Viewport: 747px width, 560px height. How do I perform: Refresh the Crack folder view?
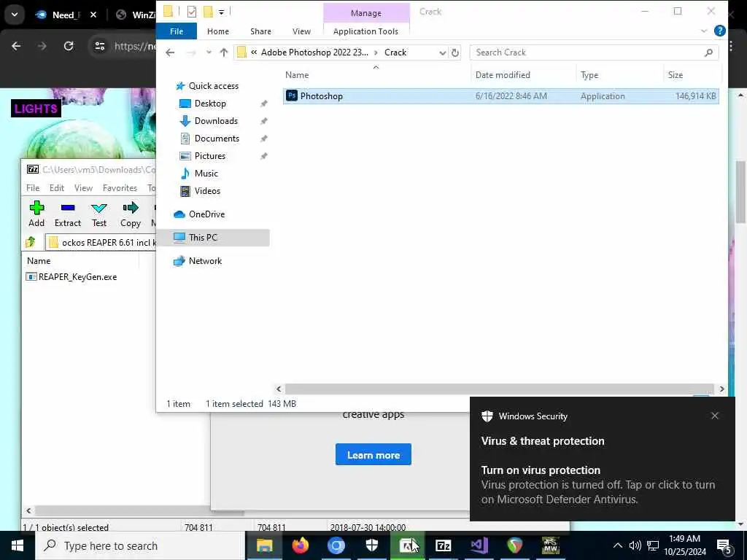tap(455, 52)
